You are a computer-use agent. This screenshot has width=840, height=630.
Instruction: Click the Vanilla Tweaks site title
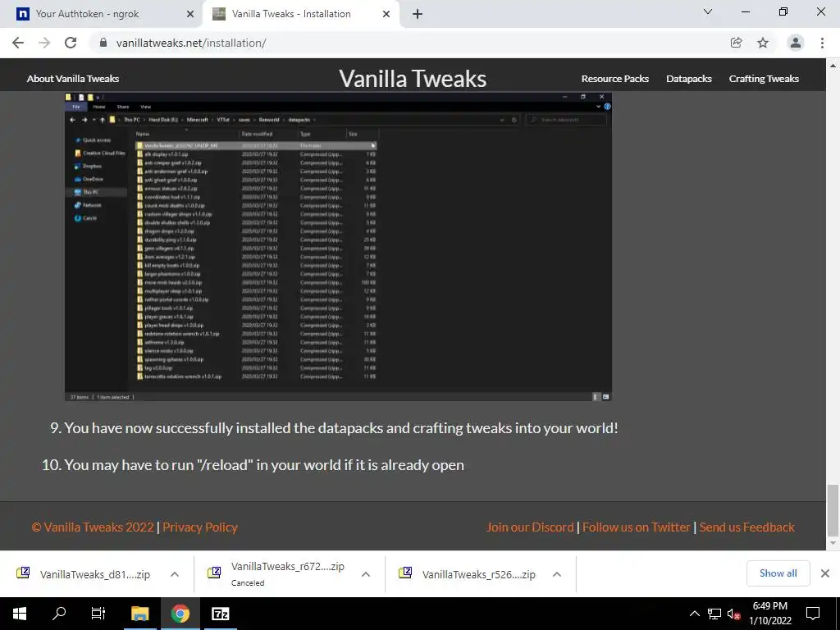413,79
